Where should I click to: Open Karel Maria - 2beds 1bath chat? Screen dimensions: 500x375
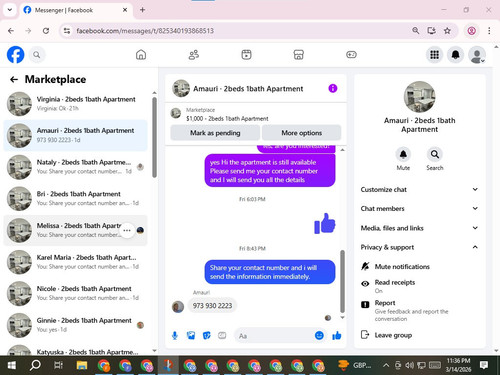coord(75,262)
